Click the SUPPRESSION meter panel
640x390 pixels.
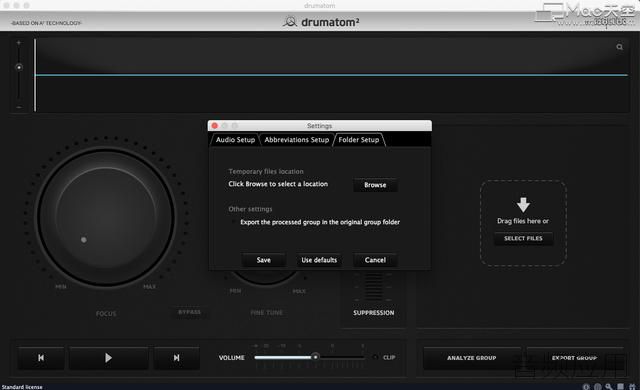(373, 299)
